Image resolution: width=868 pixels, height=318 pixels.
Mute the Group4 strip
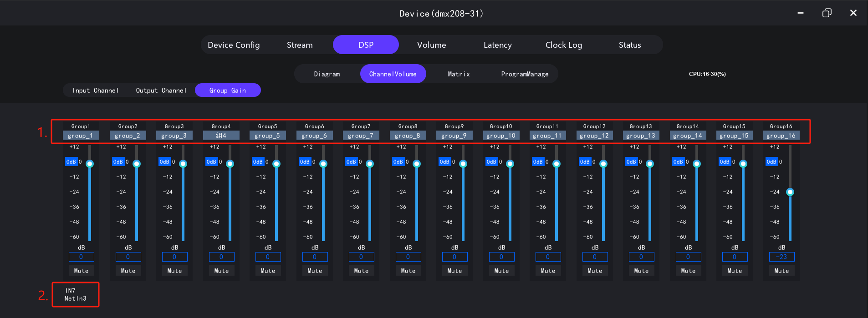coord(222,271)
